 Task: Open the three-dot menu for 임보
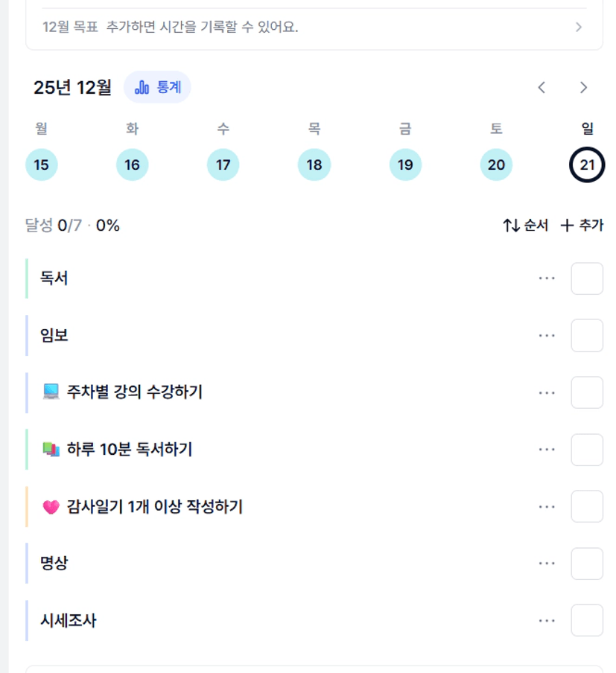547,336
